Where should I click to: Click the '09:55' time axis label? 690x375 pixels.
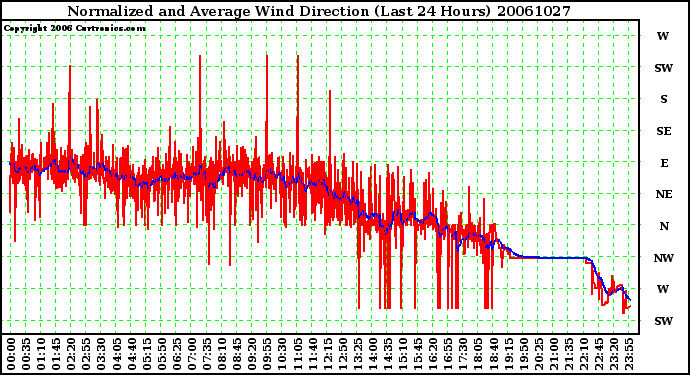pos(267,354)
